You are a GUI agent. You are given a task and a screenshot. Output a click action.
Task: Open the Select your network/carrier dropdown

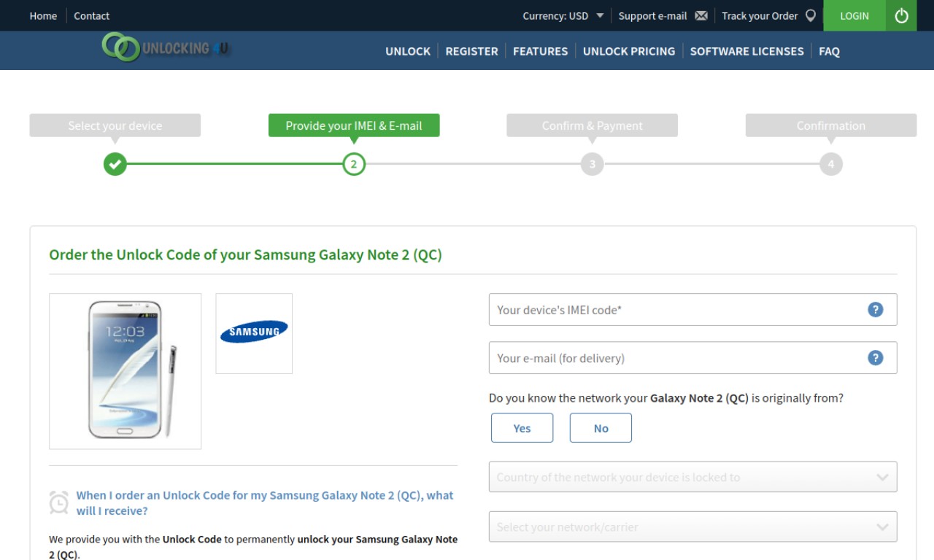coord(692,526)
